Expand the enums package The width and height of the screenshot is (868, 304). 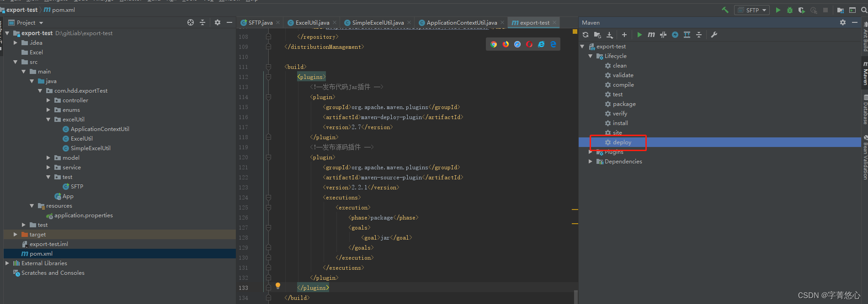(48, 110)
